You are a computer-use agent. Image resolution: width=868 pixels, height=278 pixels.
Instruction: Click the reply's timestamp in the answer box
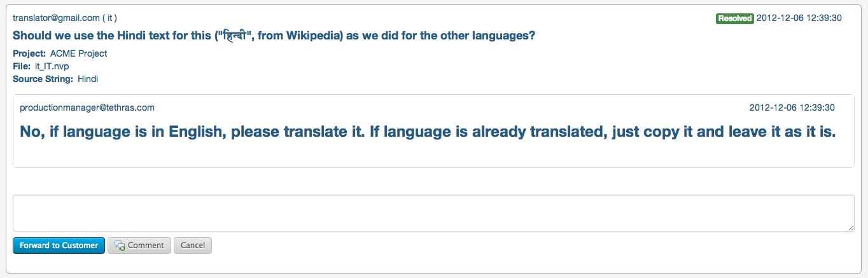point(792,108)
